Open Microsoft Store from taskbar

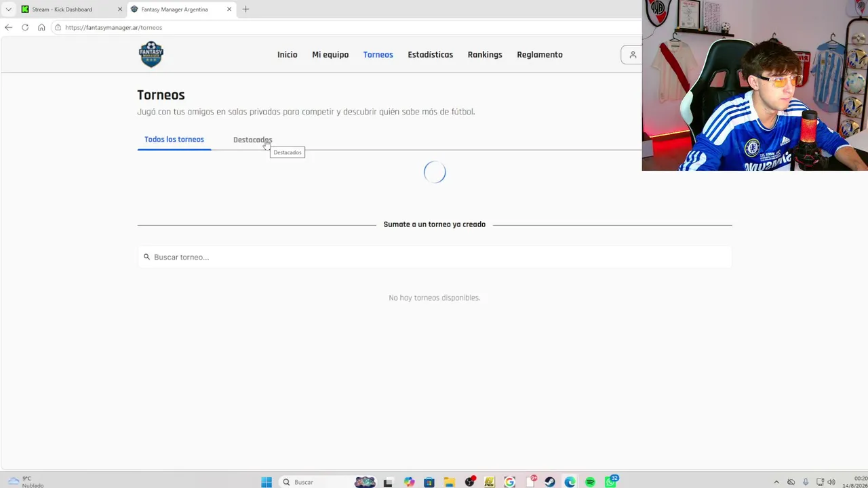tap(429, 482)
